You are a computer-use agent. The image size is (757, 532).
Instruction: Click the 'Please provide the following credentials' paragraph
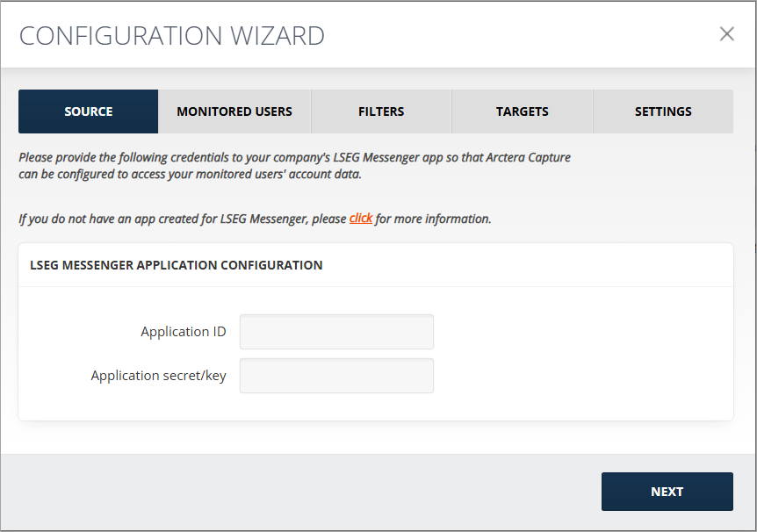coord(294,166)
